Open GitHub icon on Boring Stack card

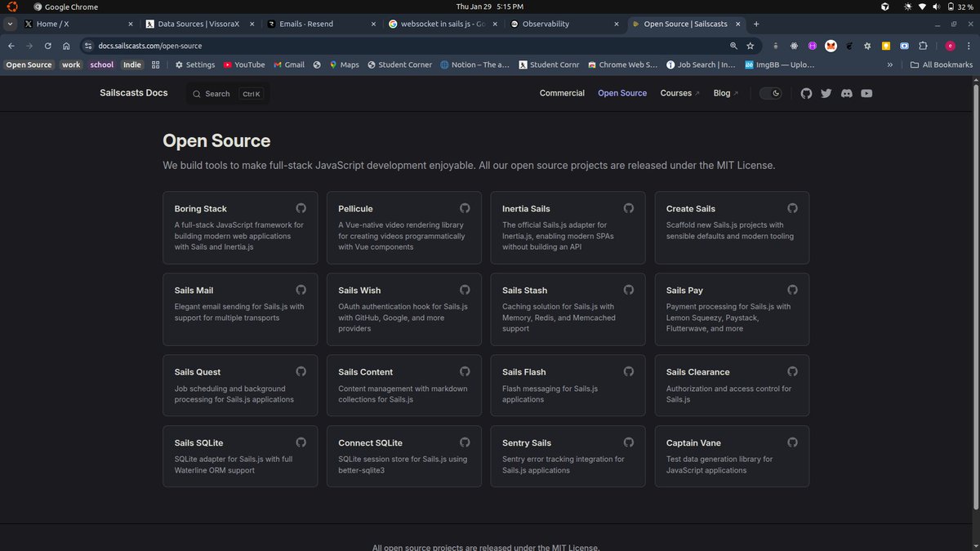coord(301,208)
